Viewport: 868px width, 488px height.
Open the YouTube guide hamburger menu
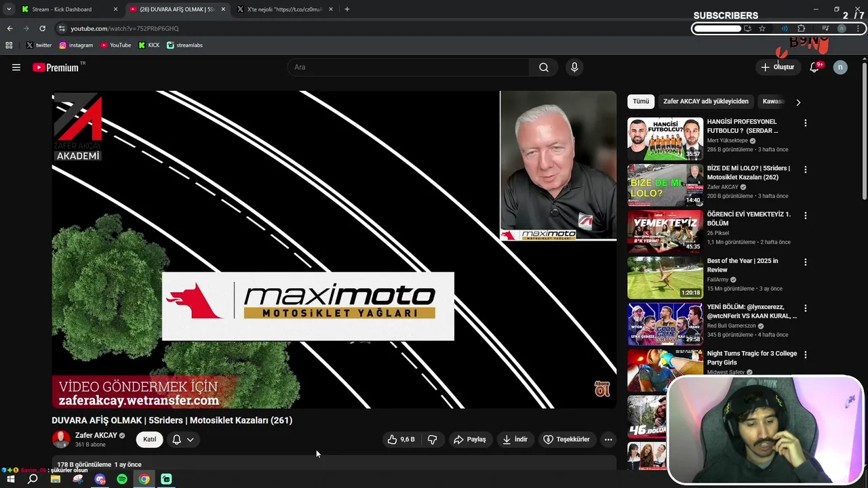click(16, 67)
